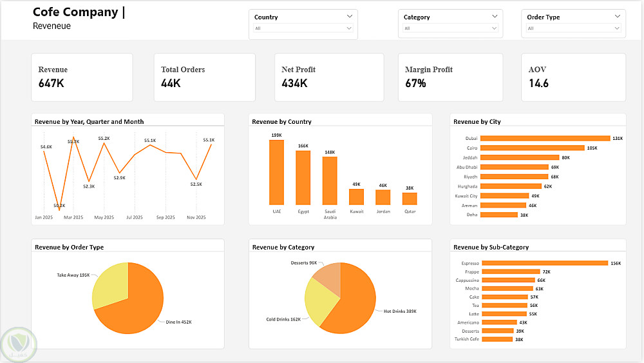The image size is (644, 363).
Task: Collapse the Category slicer header chevron
Action: 495,17
